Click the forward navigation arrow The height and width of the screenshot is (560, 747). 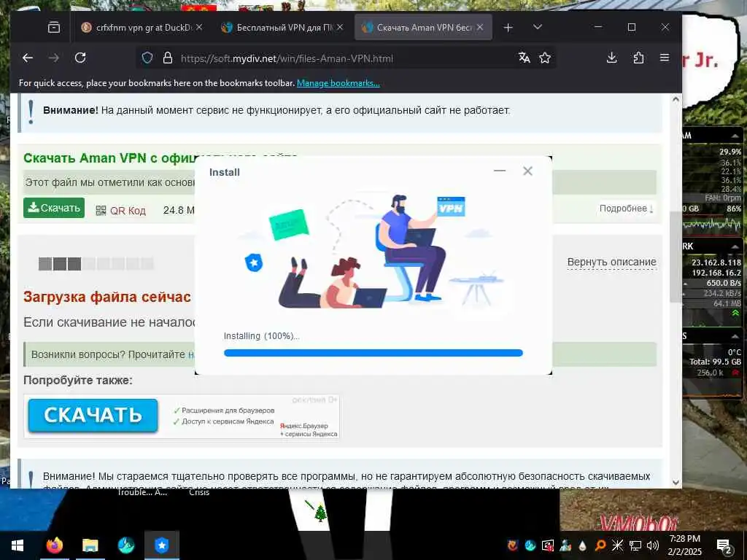(x=54, y=58)
